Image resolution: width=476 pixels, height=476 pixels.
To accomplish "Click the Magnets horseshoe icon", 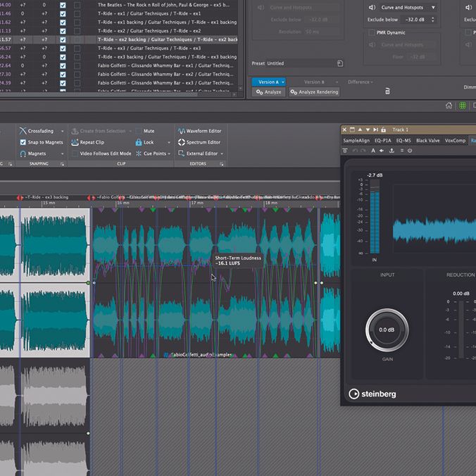I will (x=23, y=154).
